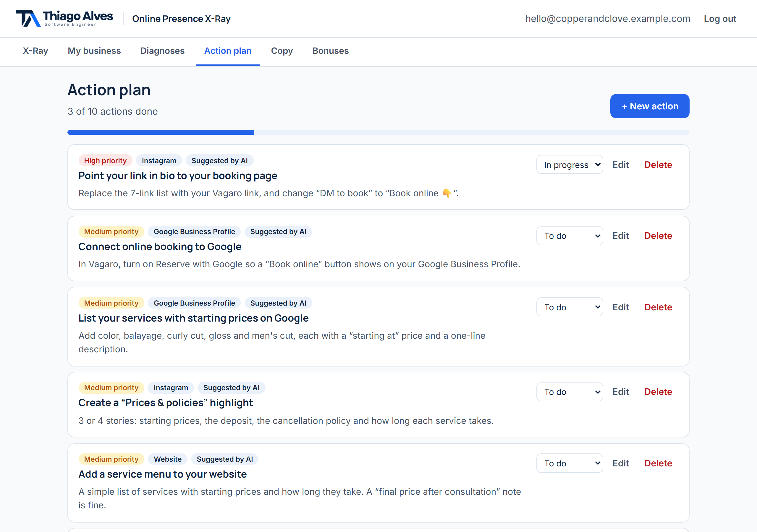Click the action plan progress bar

coord(378,132)
